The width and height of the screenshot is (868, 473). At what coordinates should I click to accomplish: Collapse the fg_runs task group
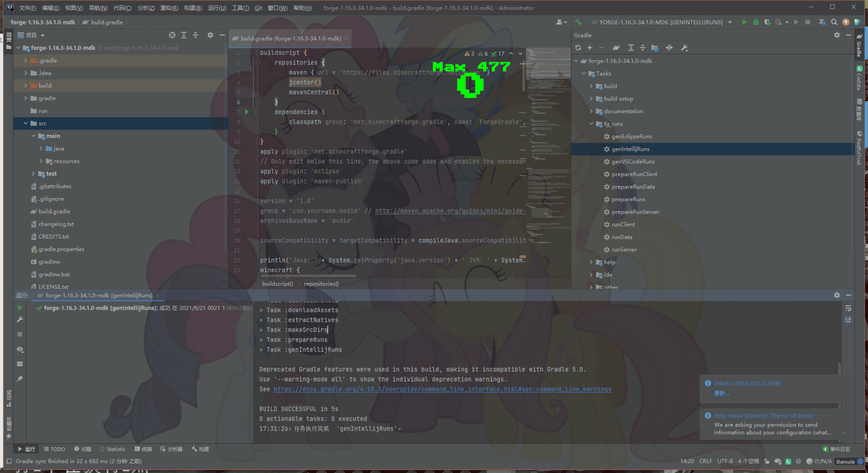coord(591,124)
